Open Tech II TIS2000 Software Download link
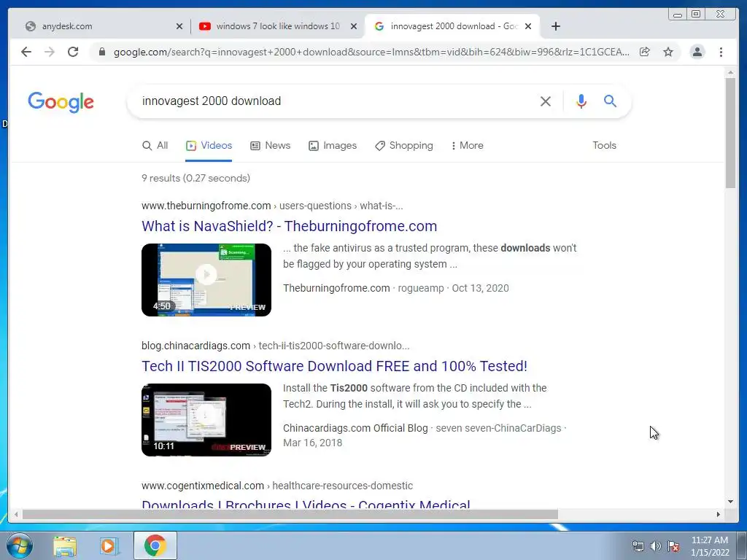Viewport: 747px width, 560px height. (x=334, y=366)
